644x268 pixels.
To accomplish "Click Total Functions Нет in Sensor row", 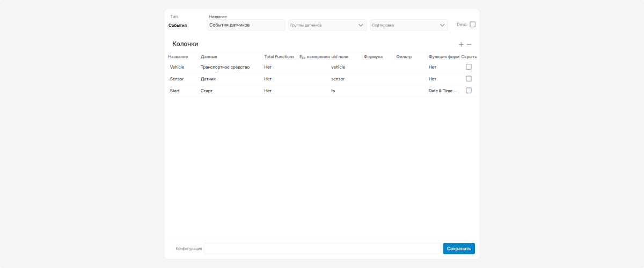I will click(x=268, y=79).
